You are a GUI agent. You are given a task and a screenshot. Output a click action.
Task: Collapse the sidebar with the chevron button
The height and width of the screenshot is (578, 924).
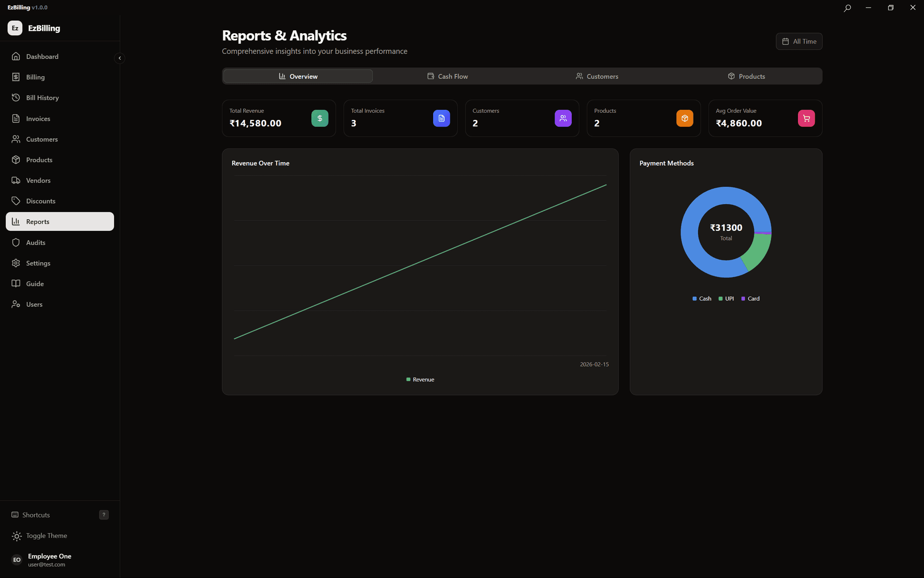coord(119,58)
